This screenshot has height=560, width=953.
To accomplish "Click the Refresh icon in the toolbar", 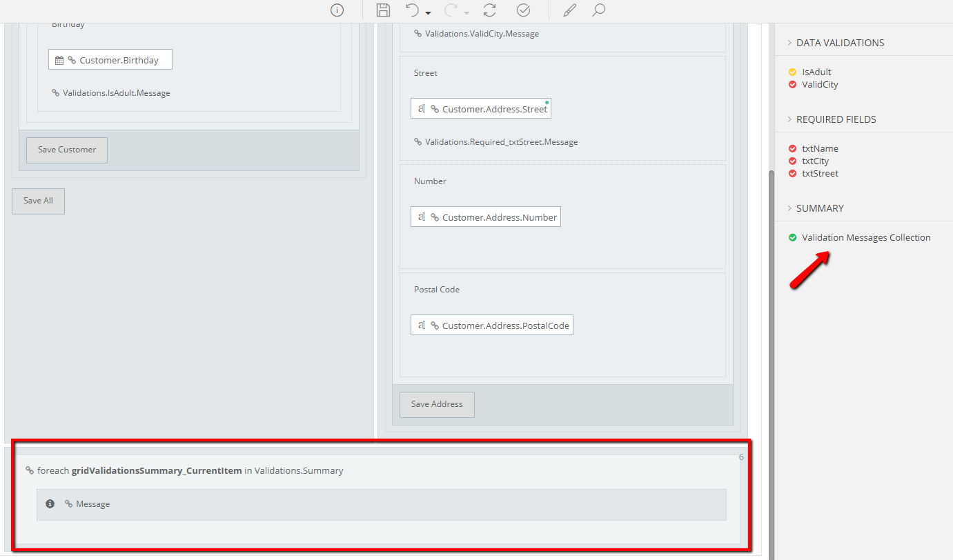I will pyautogui.click(x=489, y=10).
